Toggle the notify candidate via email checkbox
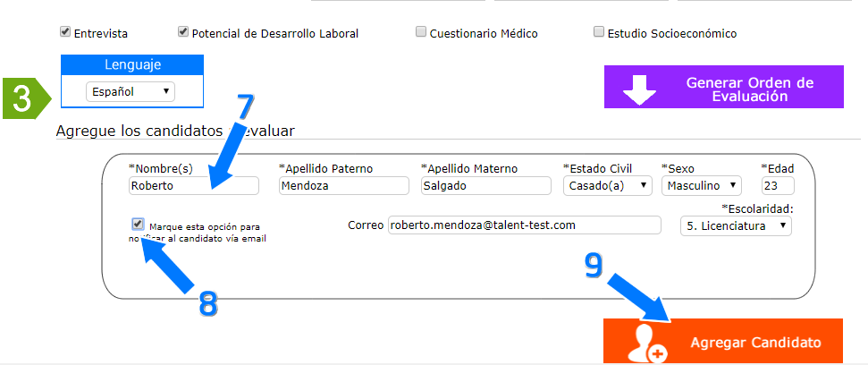 138,225
